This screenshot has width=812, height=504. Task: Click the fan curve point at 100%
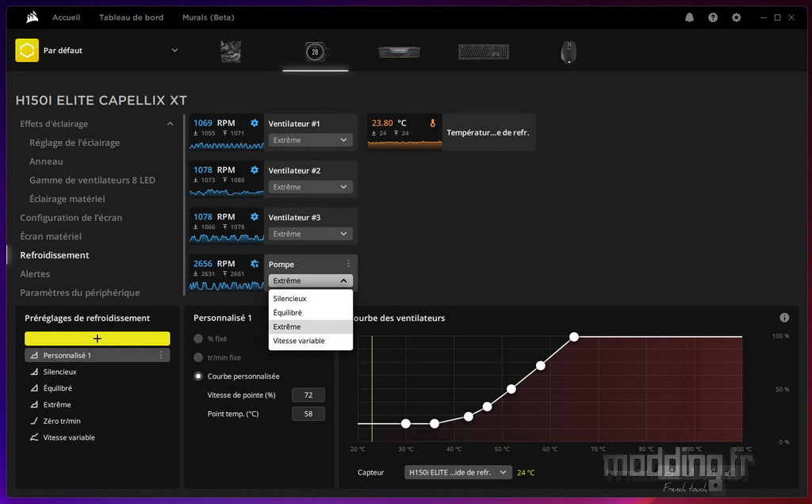click(x=574, y=337)
